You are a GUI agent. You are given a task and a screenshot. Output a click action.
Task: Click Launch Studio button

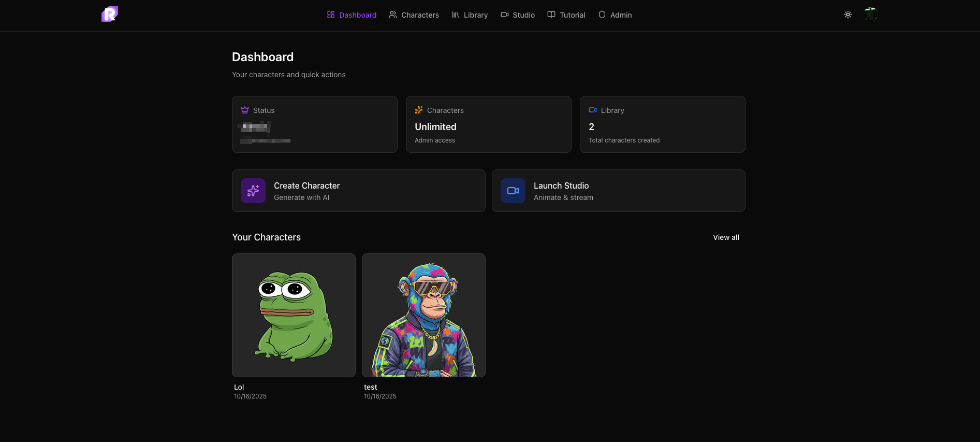pyautogui.click(x=619, y=191)
